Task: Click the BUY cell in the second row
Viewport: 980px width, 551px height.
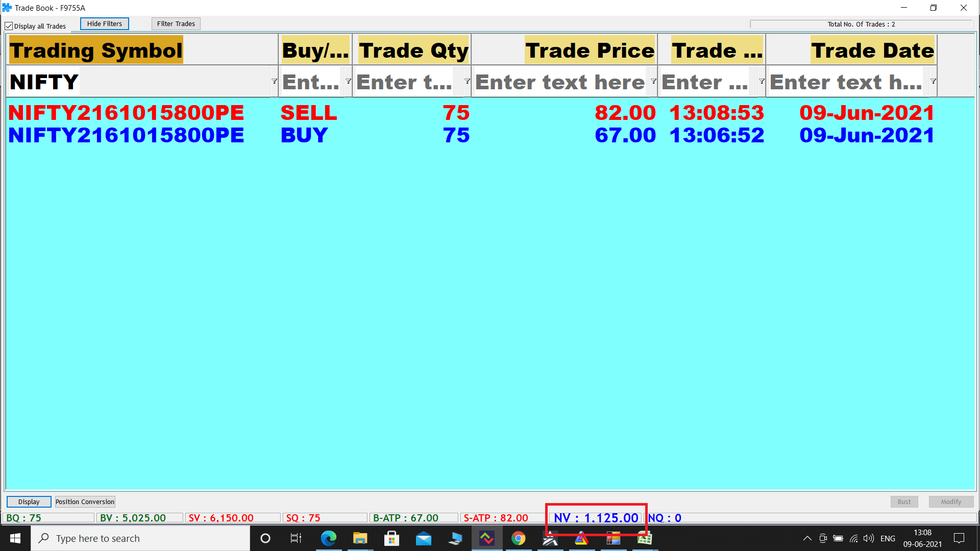Action: tap(304, 135)
